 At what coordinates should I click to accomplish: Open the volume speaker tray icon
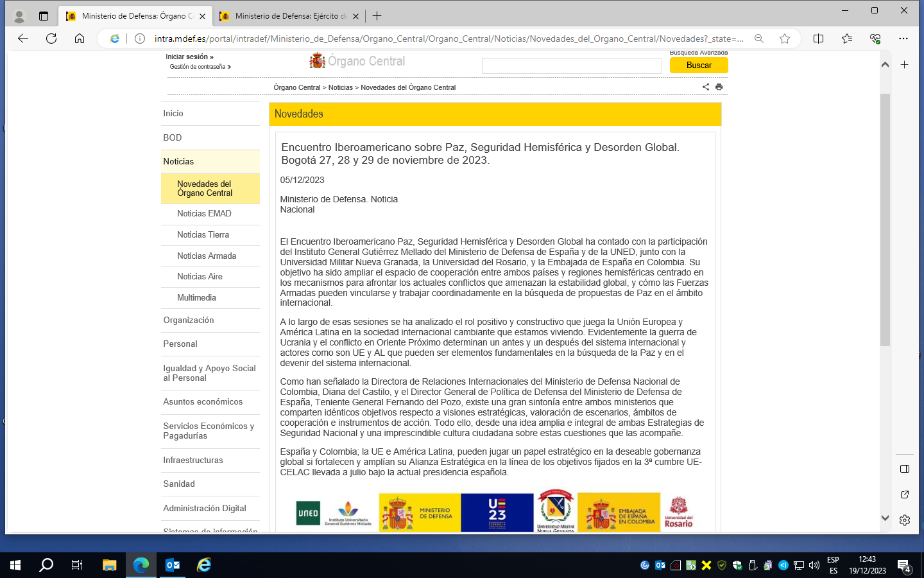[814, 565]
